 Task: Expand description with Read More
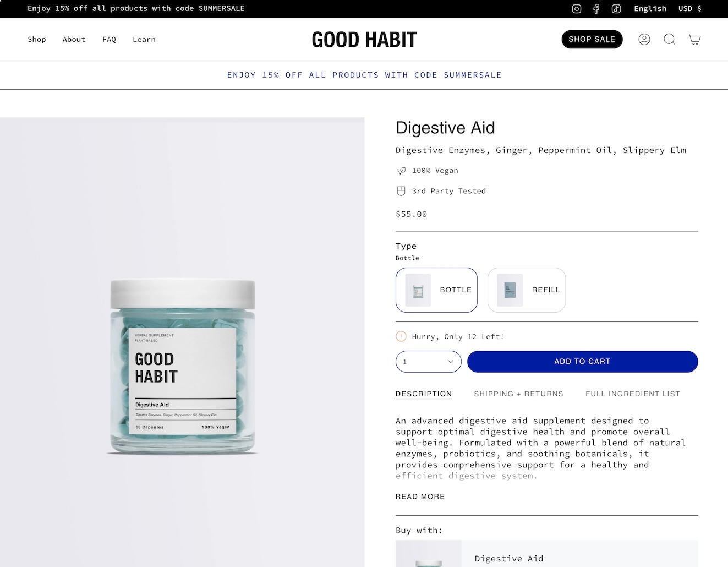[x=420, y=497]
